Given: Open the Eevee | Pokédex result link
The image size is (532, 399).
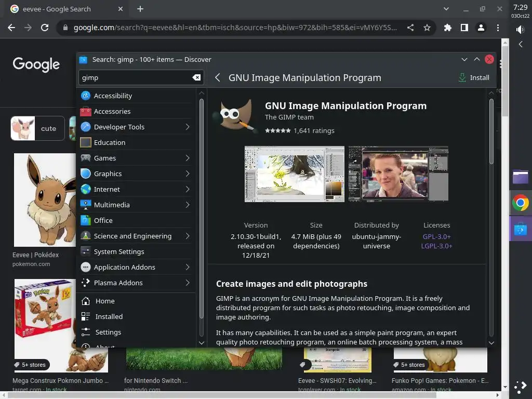Looking at the screenshot, I should [35, 255].
